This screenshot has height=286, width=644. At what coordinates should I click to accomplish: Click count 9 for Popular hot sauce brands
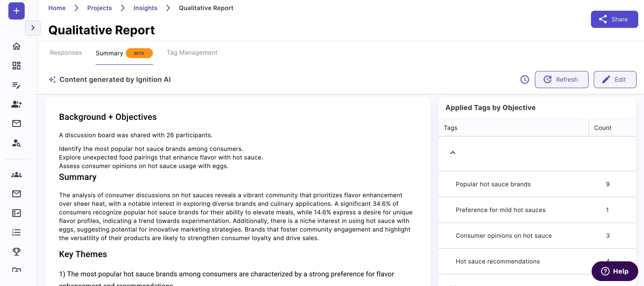click(x=608, y=184)
